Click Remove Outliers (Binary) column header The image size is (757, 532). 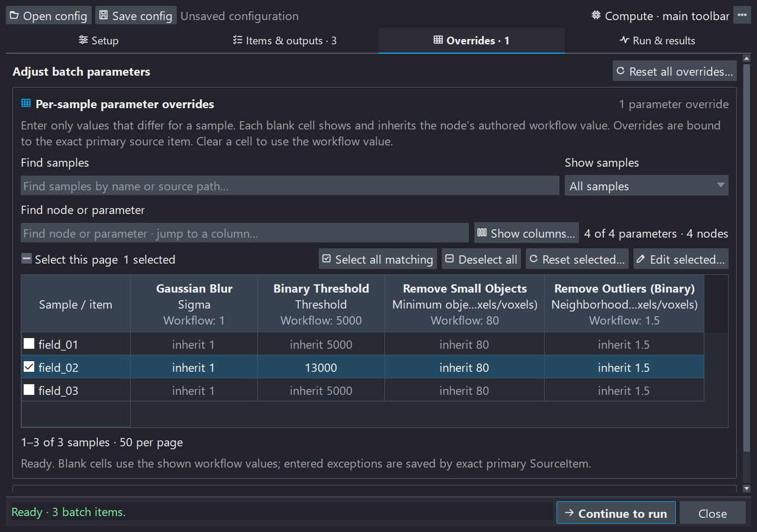[625, 304]
